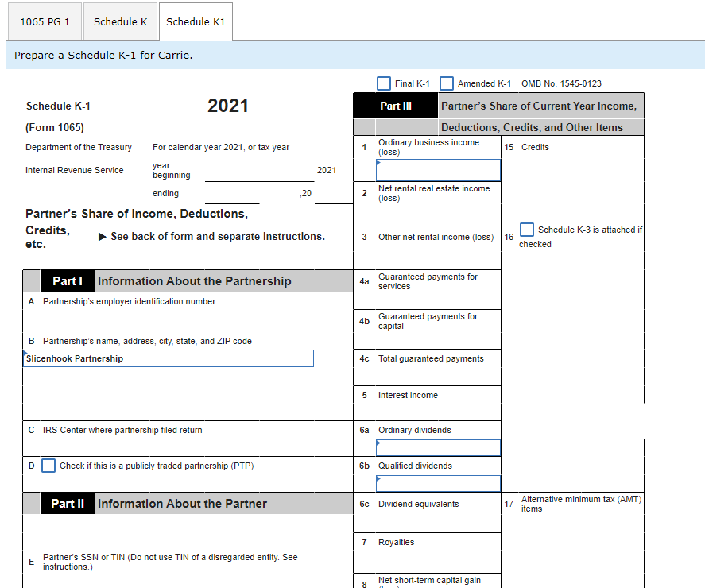The height and width of the screenshot is (588, 705).
Task: Select the Schedule K1 tab
Action: point(196,21)
